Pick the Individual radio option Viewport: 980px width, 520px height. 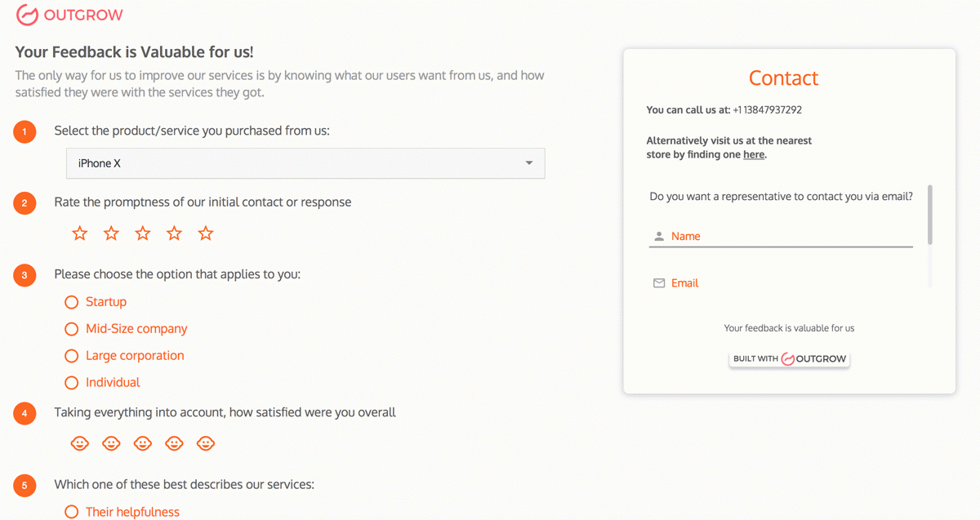tap(72, 383)
